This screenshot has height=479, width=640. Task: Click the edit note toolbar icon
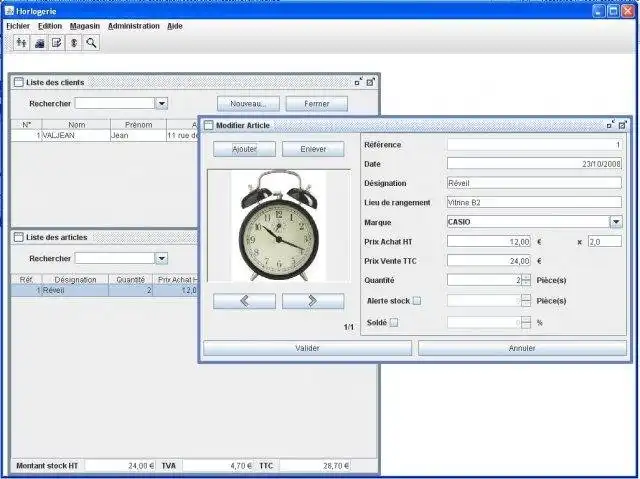[57, 42]
